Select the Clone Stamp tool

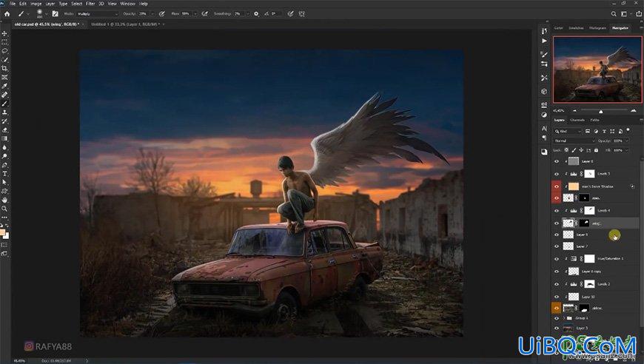click(4, 112)
